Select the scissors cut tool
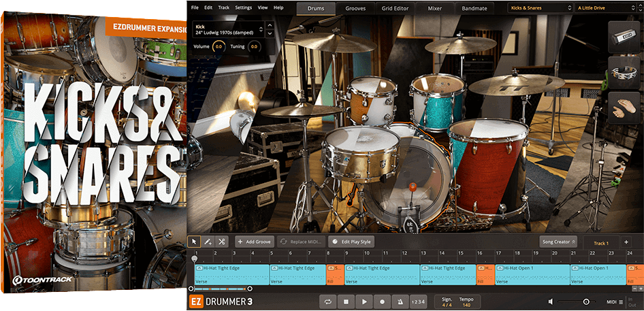 [222, 242]
